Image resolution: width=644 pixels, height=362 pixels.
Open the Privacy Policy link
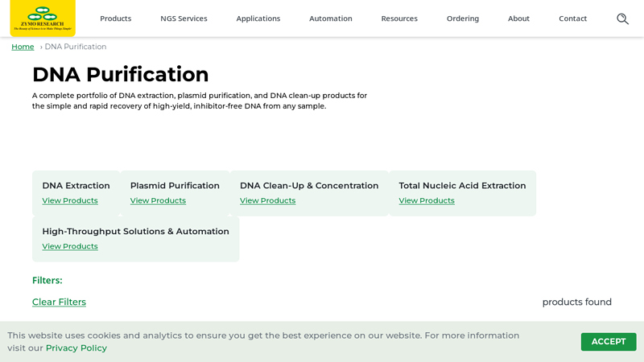pos(76,348)
